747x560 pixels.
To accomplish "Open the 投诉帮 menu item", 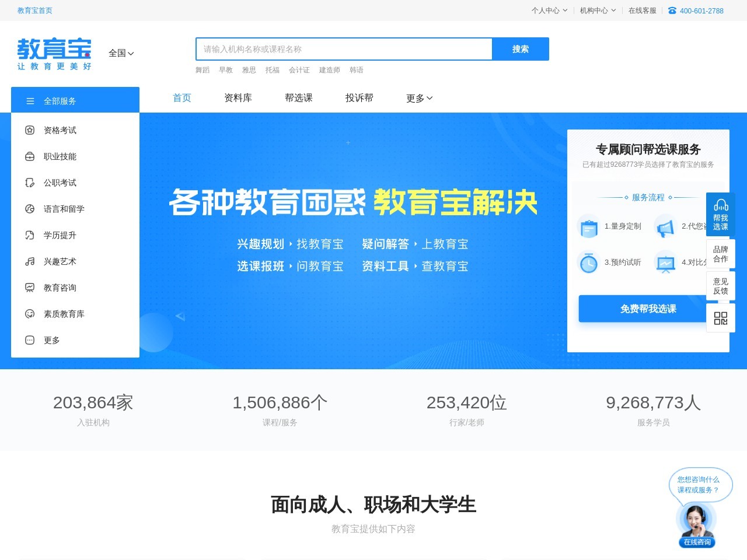I will click(359, 98).
